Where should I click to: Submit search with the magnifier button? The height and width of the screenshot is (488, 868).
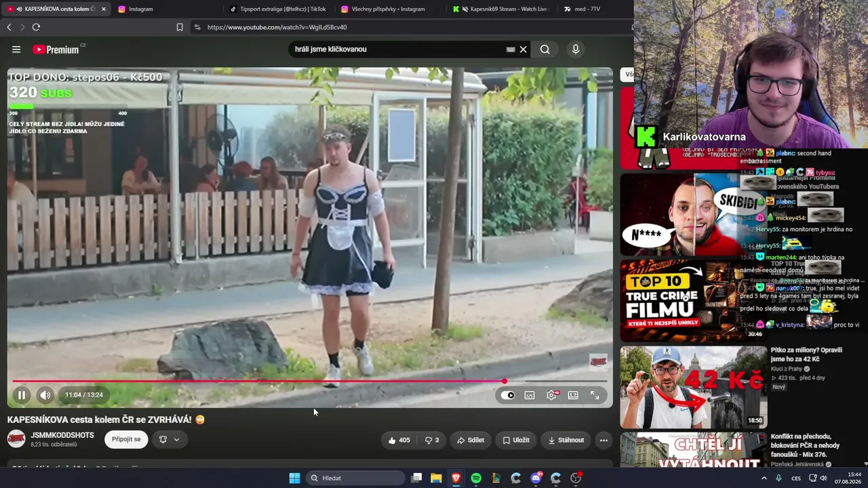[545, 49]
